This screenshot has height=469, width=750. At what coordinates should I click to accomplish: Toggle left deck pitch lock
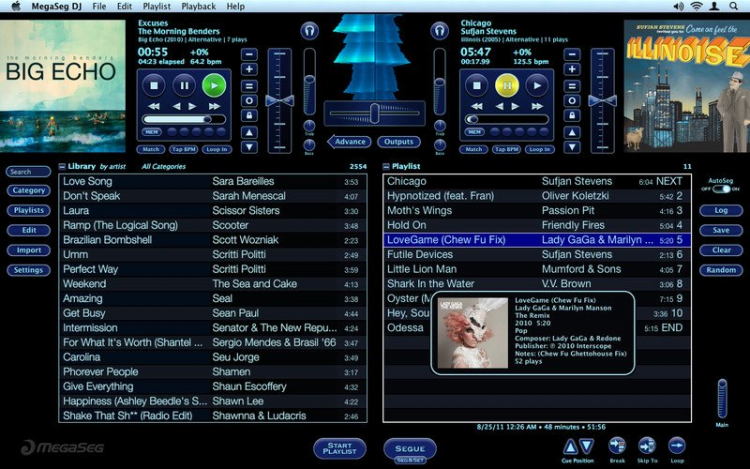(x=249, y=116)
